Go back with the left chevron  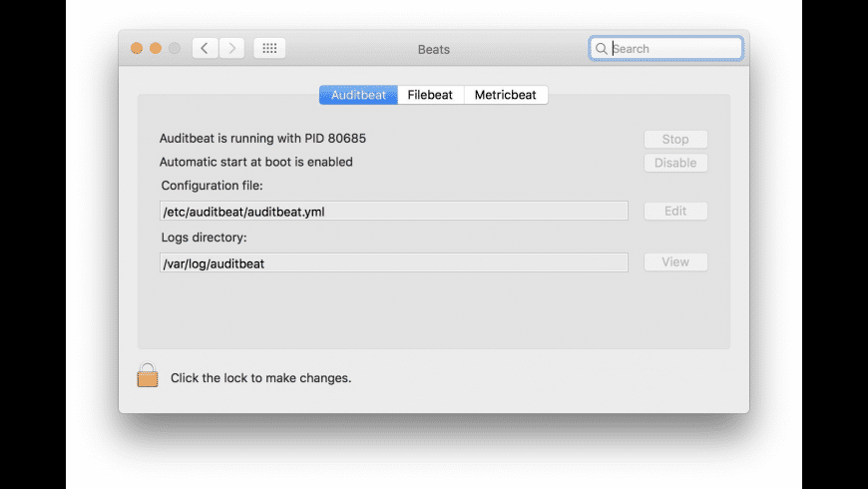click(x=205, y=48)
